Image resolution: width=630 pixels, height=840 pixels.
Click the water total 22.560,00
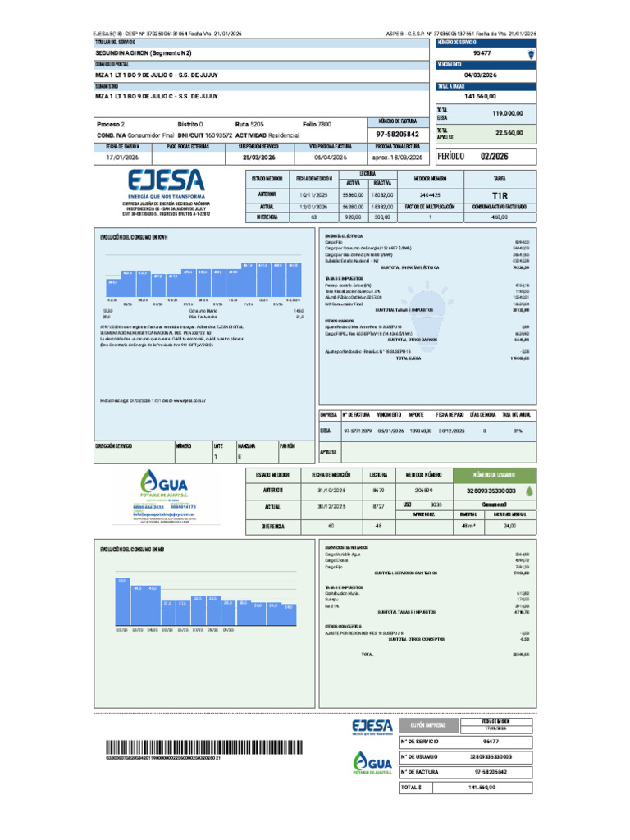click(x=509, y=133)
